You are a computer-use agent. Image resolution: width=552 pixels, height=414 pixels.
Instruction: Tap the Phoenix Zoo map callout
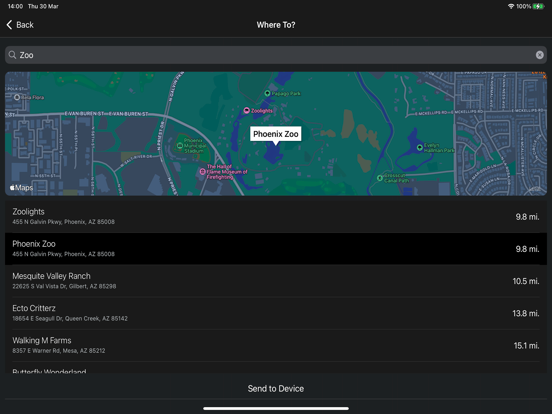276,134
